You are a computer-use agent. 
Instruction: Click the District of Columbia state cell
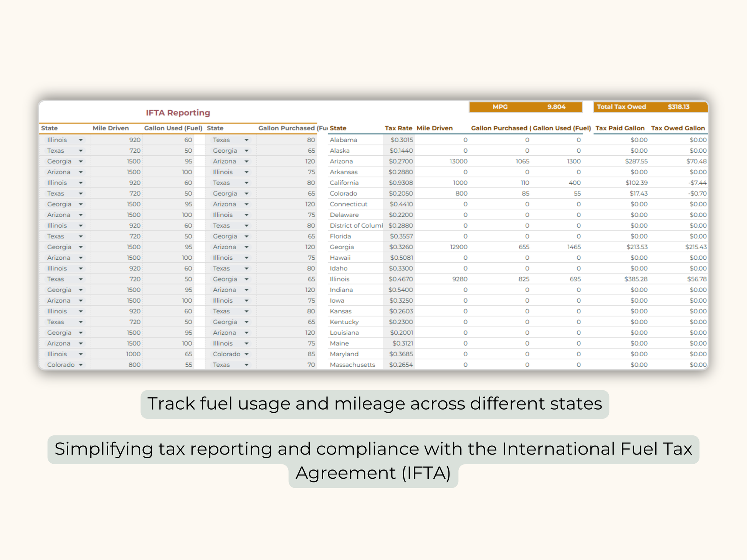[356, 226]
